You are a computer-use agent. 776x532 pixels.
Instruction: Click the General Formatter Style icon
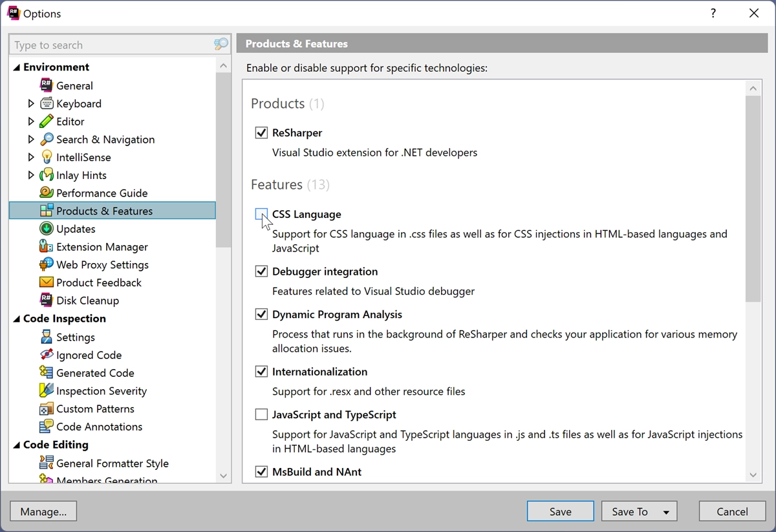(x=47, y=463)
